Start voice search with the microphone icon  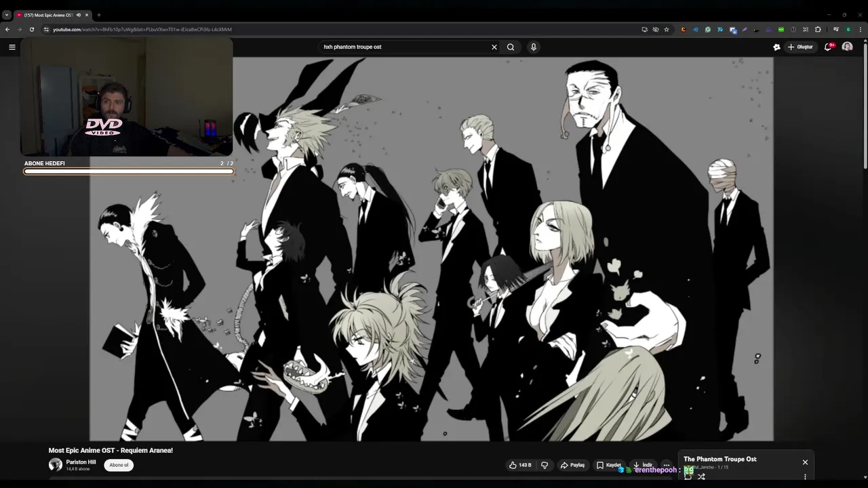(534, 47)
